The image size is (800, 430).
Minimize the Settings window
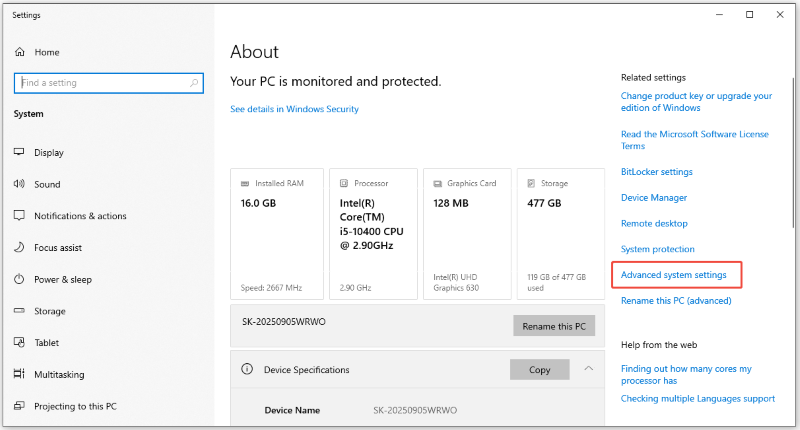pyautogui.click(x=719, y=15)
